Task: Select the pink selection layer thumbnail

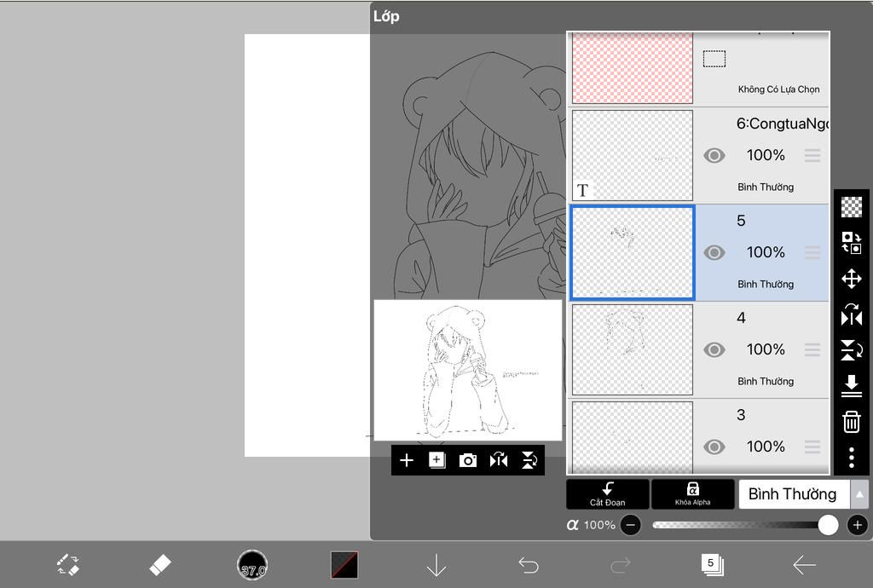Action: pyautogui.click(x=633, y=68)
